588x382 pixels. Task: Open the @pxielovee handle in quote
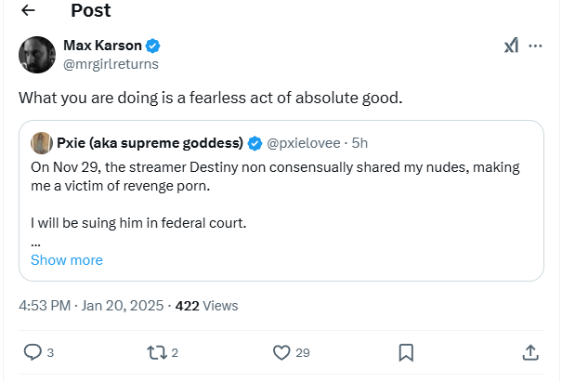coord(304,143)
